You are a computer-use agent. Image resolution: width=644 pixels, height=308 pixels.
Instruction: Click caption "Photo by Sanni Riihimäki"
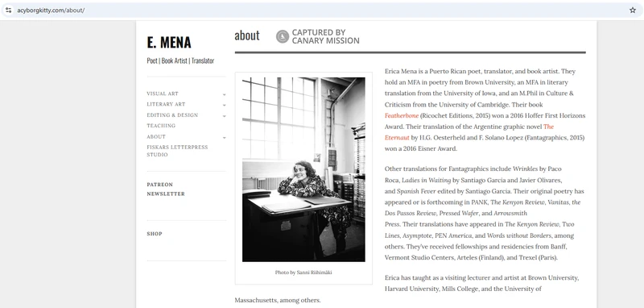pos(303,273)
